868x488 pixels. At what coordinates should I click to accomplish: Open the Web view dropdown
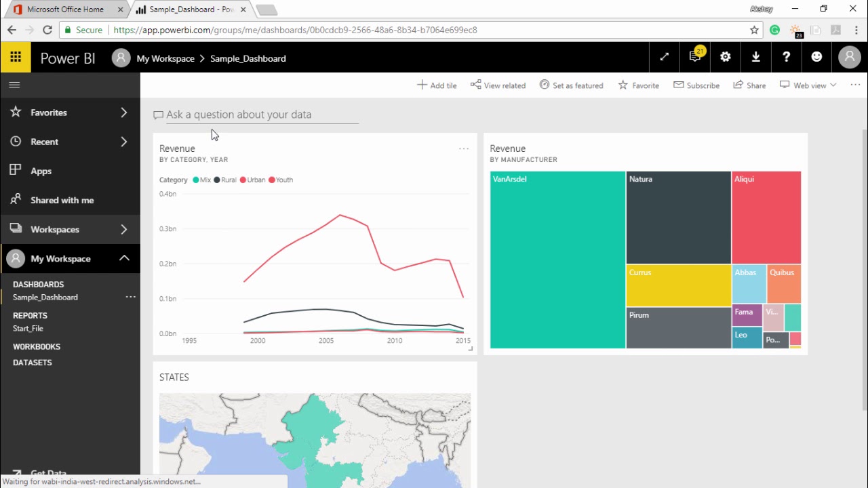[808, 85]
